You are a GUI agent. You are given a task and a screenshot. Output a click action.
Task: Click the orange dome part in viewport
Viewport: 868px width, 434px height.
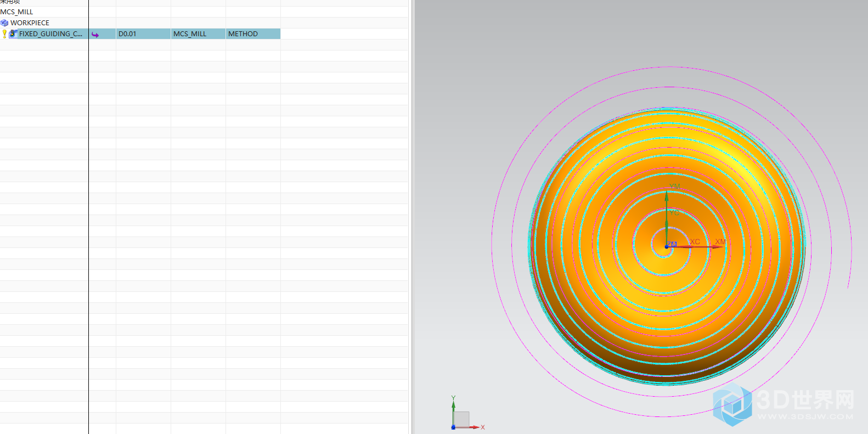pos(666,246)
